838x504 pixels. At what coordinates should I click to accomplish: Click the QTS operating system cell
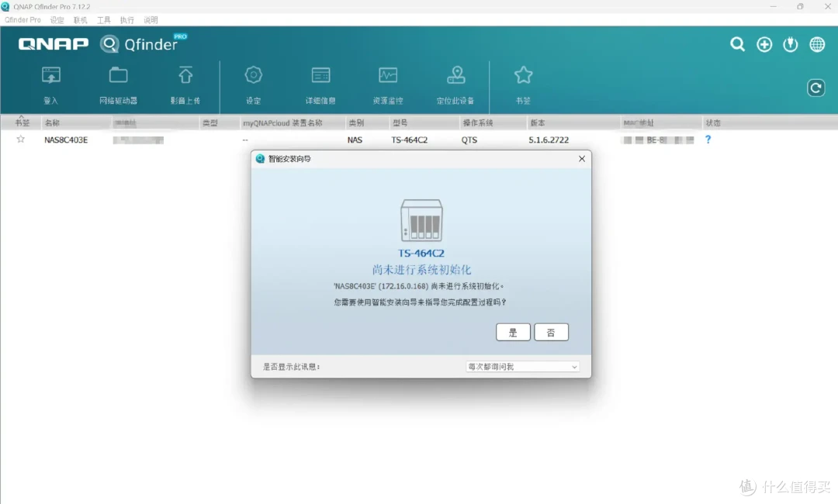point(469,140)
